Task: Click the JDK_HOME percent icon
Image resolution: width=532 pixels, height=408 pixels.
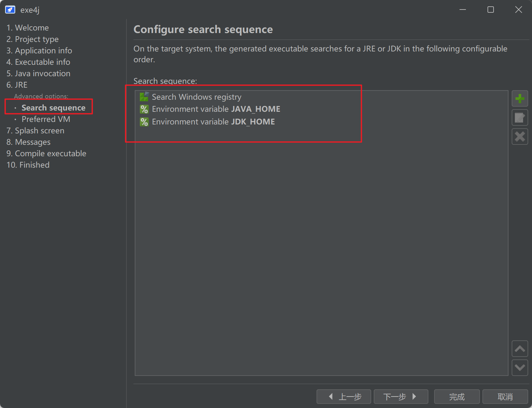Action: (144, 122)
